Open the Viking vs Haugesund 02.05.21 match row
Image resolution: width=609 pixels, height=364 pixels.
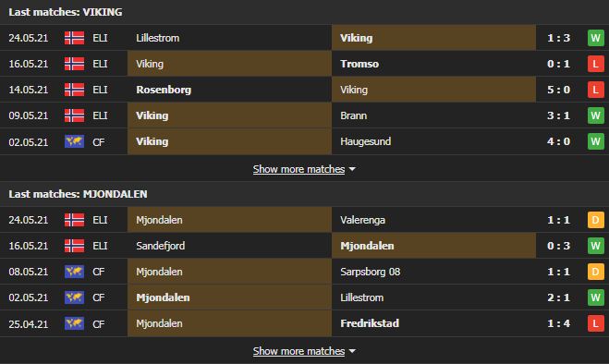305,141
